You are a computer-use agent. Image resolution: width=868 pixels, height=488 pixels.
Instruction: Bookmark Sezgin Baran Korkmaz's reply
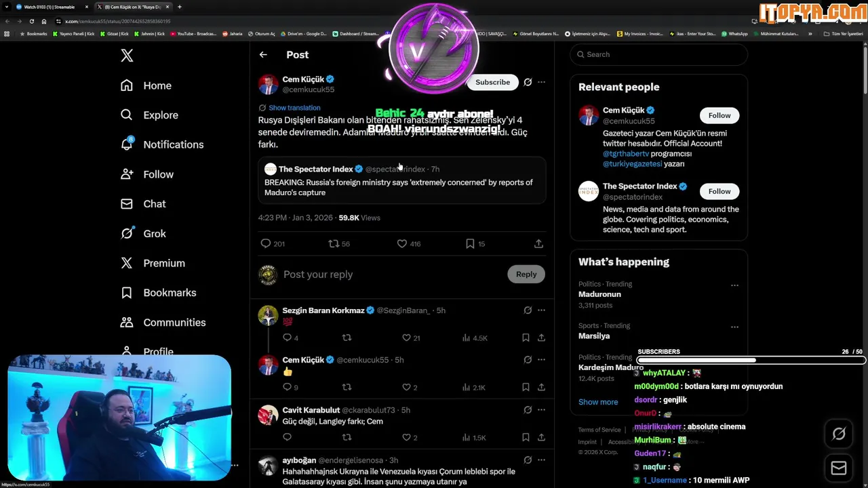click(526, 338)
